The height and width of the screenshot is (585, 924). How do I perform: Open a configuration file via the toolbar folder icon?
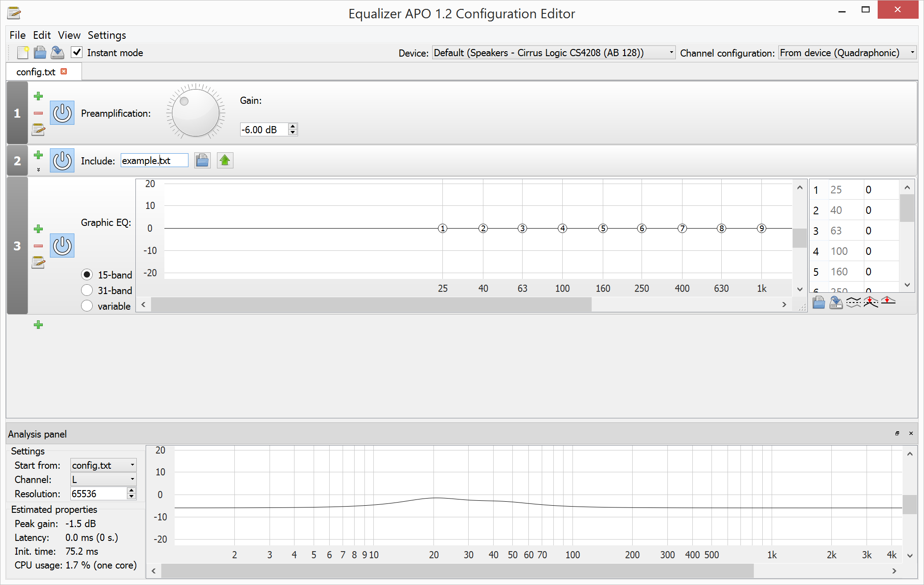tap(40, 53)
